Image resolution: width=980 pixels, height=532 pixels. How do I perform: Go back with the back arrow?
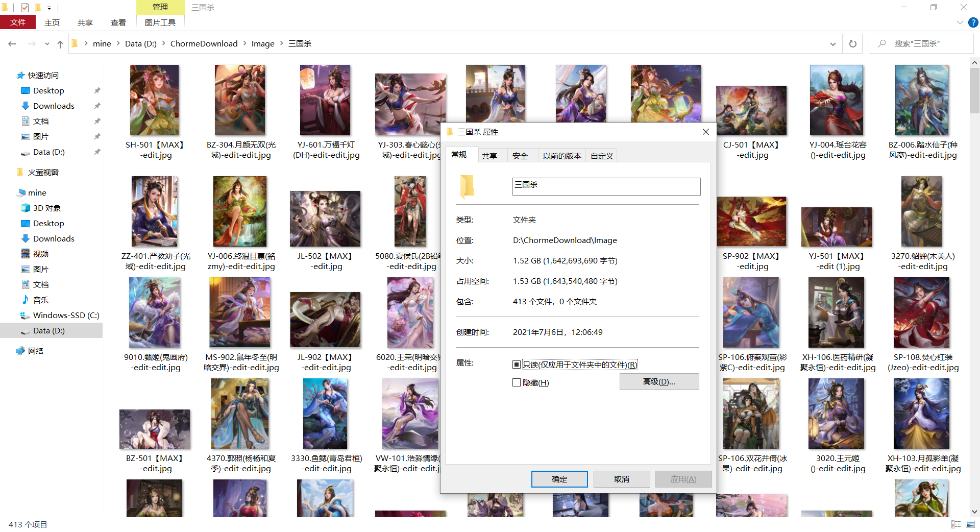click(12, 44)
